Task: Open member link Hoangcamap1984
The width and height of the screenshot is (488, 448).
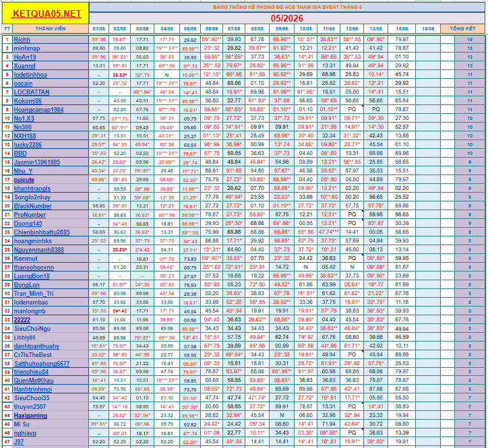Action: (38, 110)
